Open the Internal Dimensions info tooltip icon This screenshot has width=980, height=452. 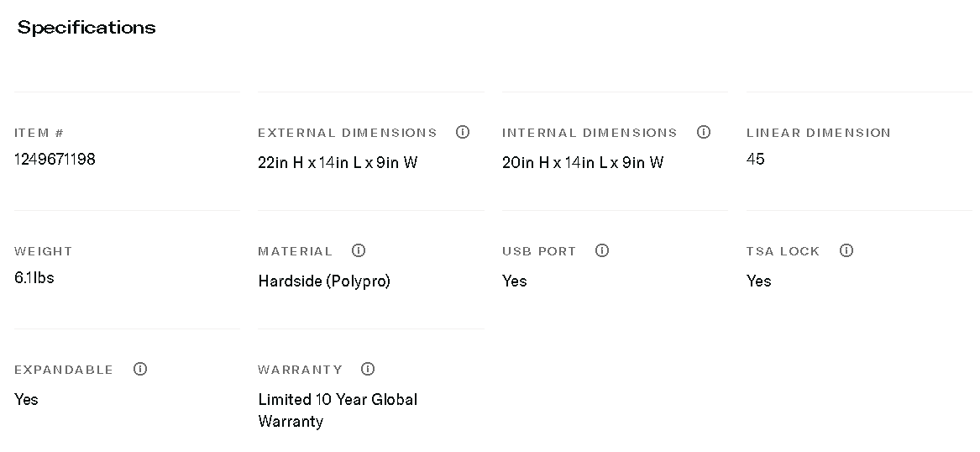(x=704, y=132)
